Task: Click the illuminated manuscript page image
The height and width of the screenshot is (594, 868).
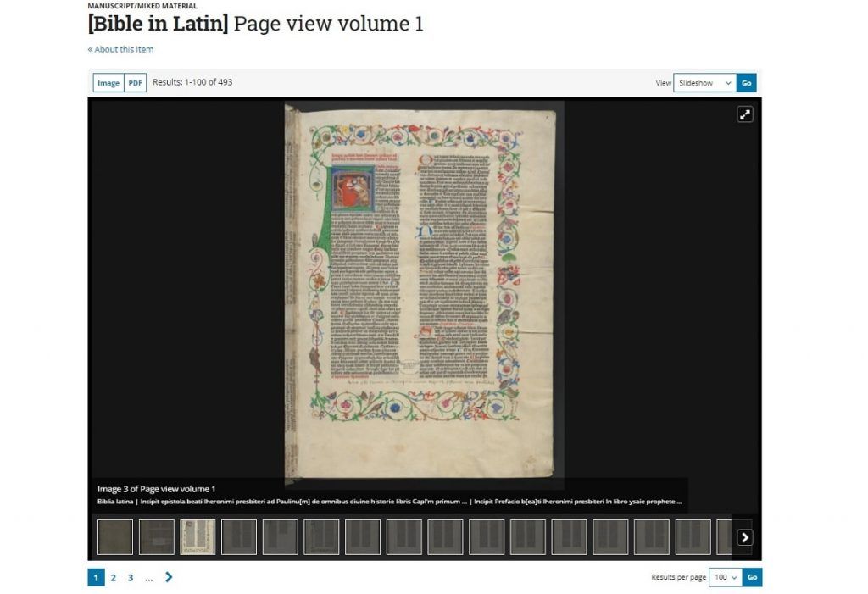Action: (424, 293)
